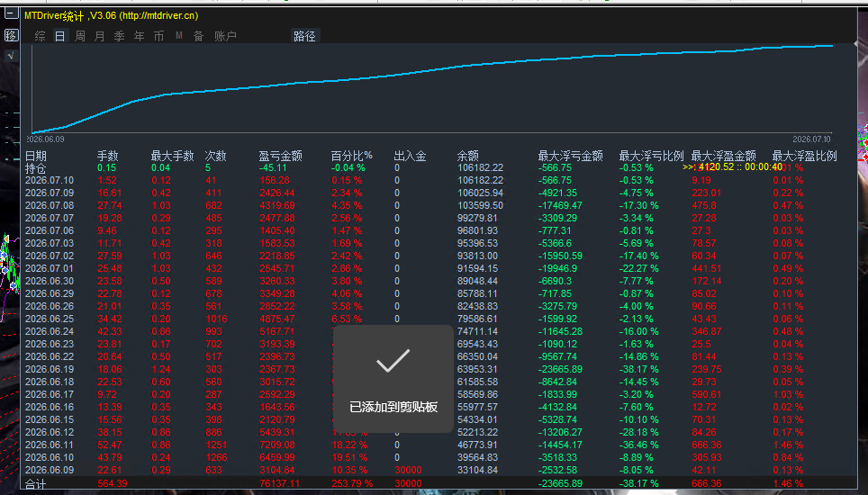This screenshot has width=868, height=495.
Task: Click the minus collapse icon at panel corner
Action: point(11,13)
